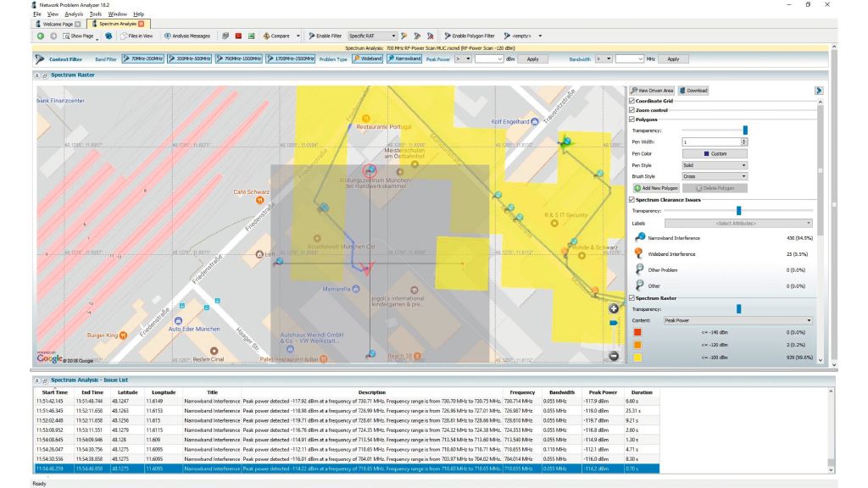The height and width of the screenshot is (488, 868).
Task: Click the Add New Polygon button
Action: (x=657, y=187)
